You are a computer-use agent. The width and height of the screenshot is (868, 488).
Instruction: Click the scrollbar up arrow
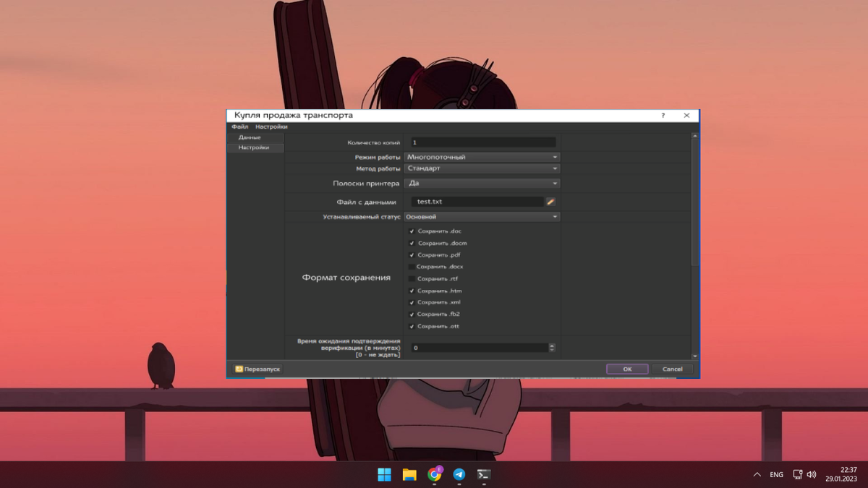[x=695, y=137]
